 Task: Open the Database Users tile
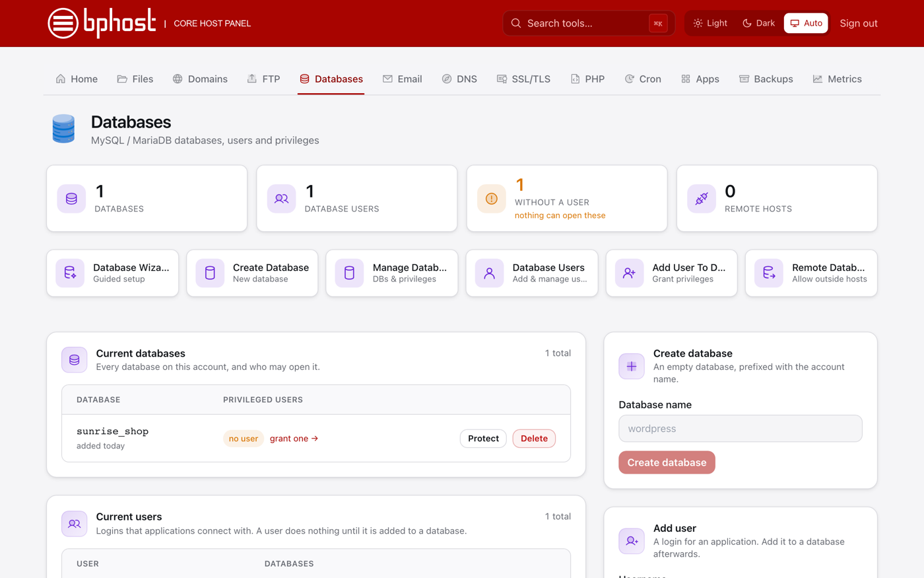pyautogui.click(x=532, y=273)
